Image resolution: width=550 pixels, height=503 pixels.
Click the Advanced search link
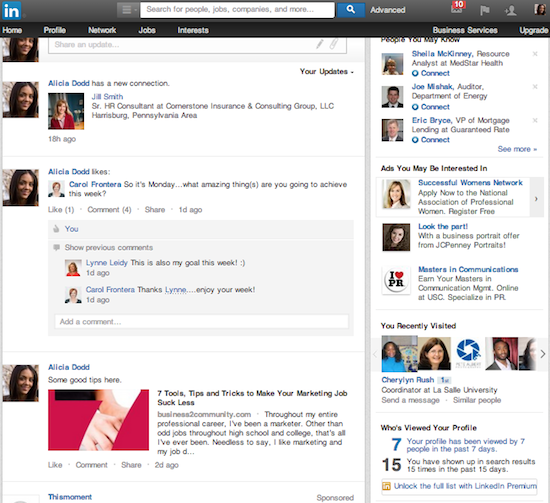pyautogui.click(x=388, y=10)
